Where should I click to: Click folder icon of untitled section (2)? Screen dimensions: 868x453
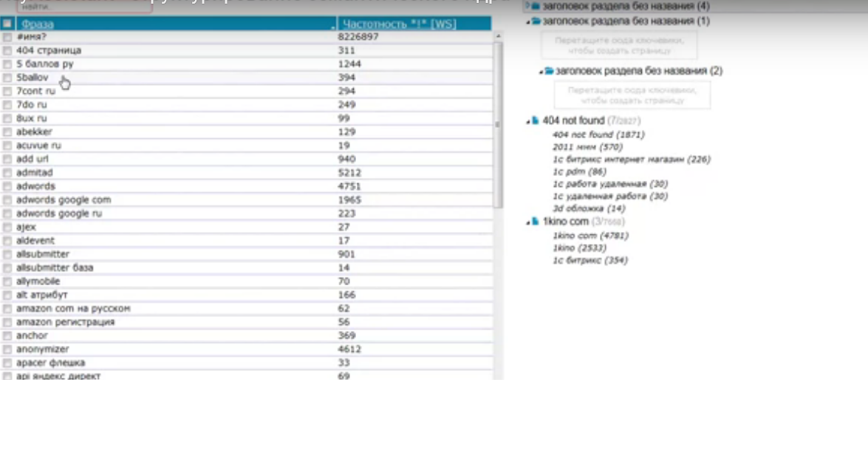coord(549,71)
